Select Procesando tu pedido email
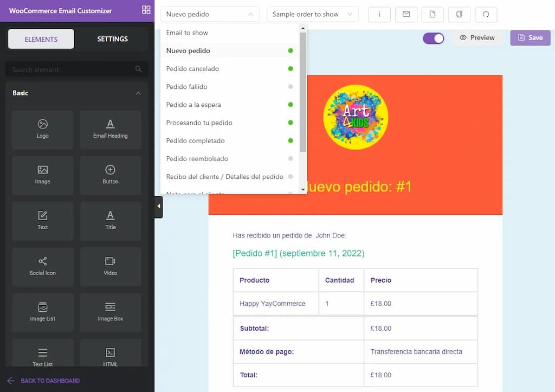This screenshot has width=555, height=392. click(230, 123)
